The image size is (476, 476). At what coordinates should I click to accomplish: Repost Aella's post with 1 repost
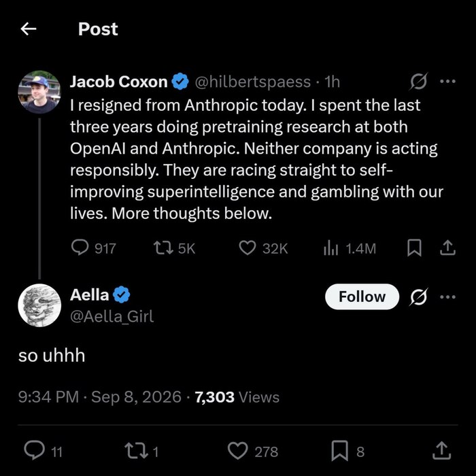141,451
